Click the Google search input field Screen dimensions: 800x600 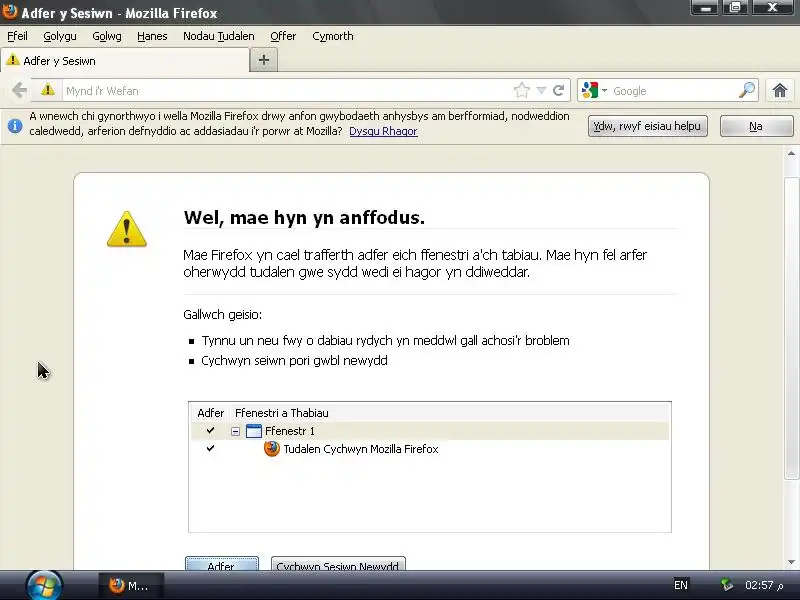[674, 91]
